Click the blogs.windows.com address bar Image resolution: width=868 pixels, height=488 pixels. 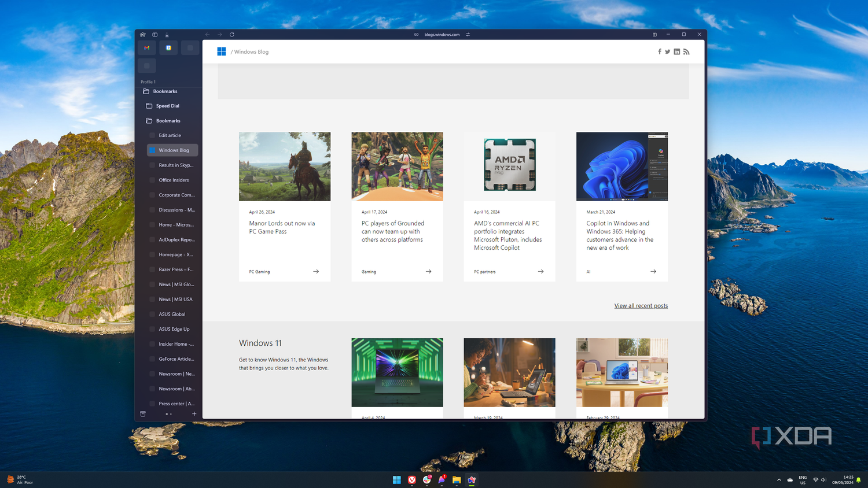point(442,35)
